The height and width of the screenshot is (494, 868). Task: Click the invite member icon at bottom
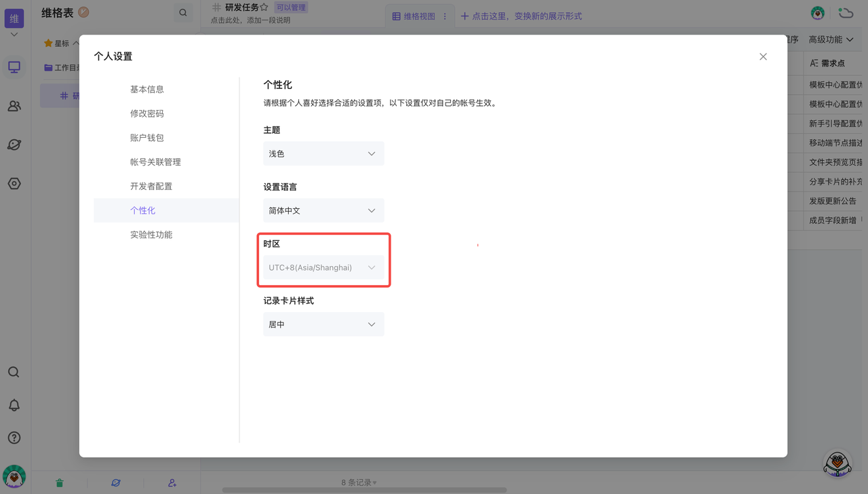(172, 482)
